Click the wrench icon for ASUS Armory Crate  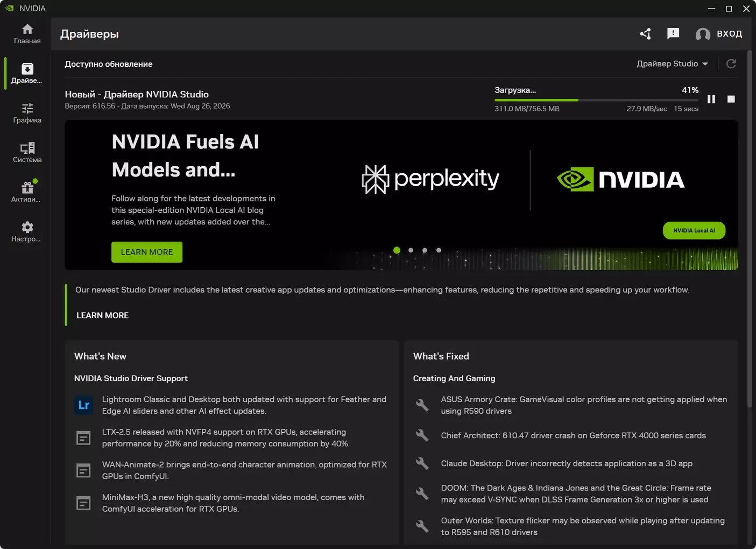pyautogui.click(x=422, y=405)
